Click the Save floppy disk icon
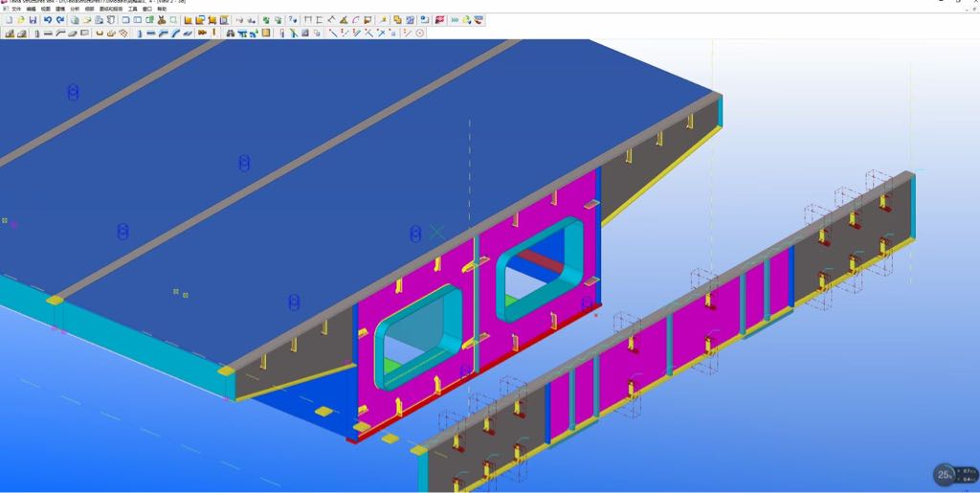The image size is (980, 493). [33, 20]
